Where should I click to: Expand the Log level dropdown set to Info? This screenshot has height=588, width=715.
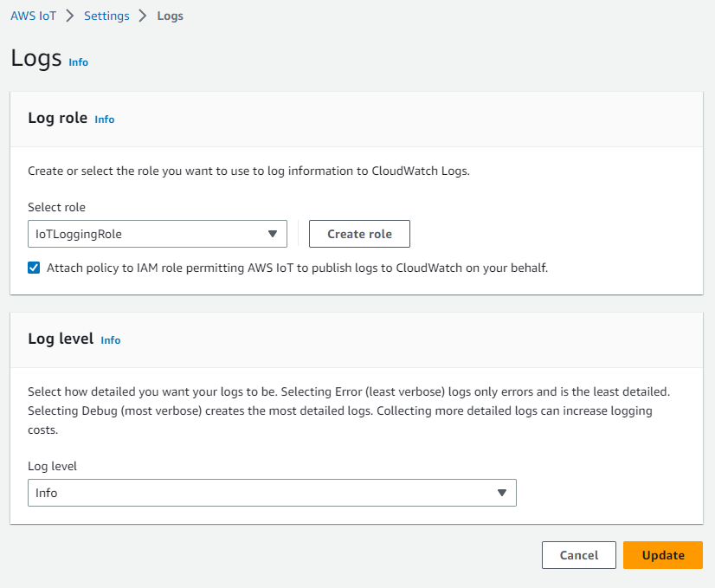coord(260,493)
